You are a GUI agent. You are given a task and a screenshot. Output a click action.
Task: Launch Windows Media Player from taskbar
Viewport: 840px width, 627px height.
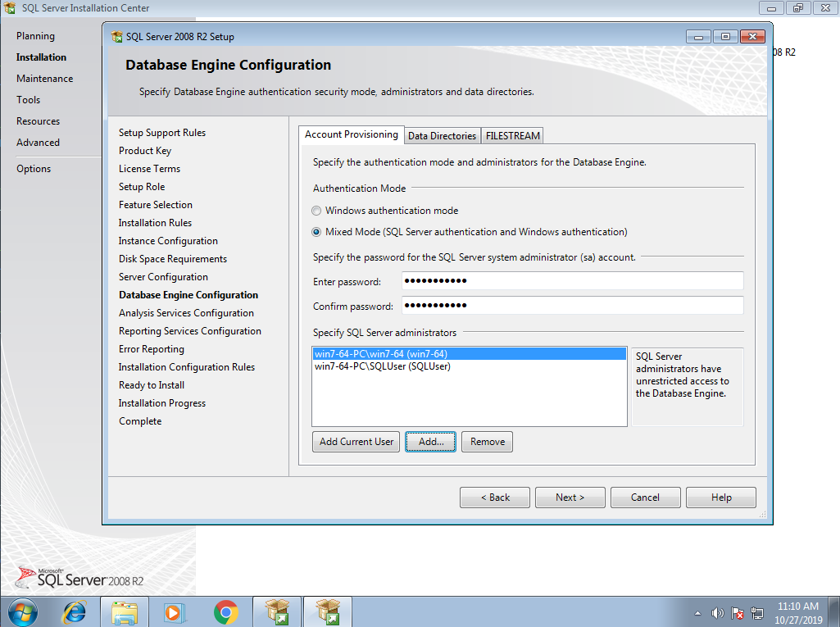pos(175,611)
